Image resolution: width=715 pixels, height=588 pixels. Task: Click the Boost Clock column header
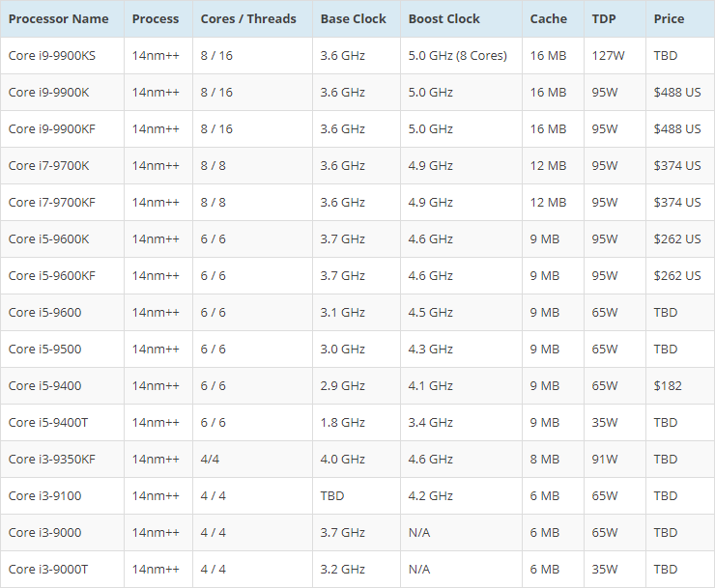(461, 18)
